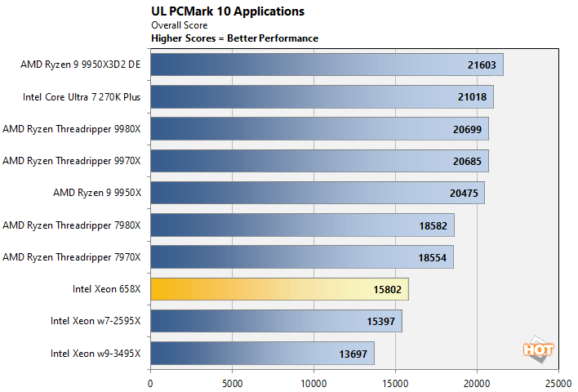This screenshot has width=578, height=392.
Task: Select the 'Intel Core Ultra 7 270K Plus' label
Action: [82, 97]
